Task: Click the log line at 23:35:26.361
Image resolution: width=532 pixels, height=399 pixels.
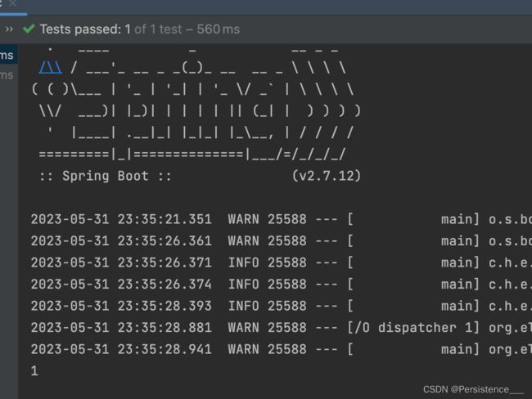Action: coord(282,241)
